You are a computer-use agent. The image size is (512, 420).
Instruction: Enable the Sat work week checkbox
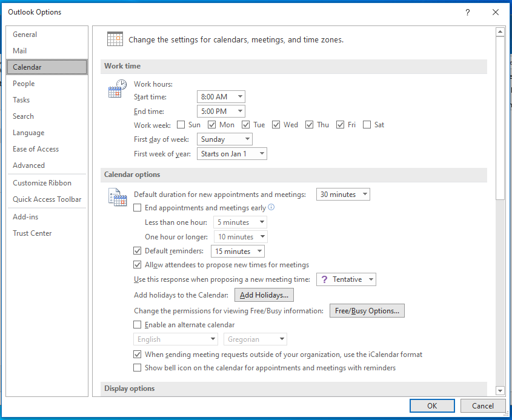click(x=367, y=125)
